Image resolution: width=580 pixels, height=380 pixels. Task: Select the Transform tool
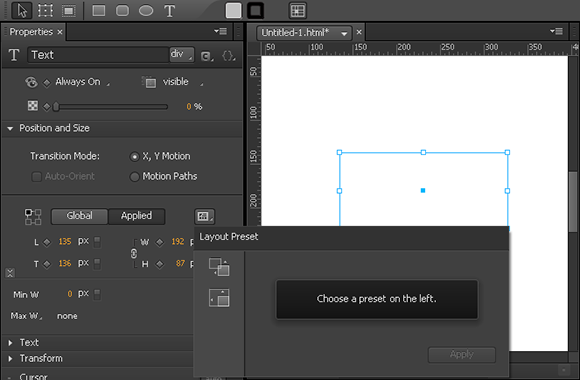point(45,10)
